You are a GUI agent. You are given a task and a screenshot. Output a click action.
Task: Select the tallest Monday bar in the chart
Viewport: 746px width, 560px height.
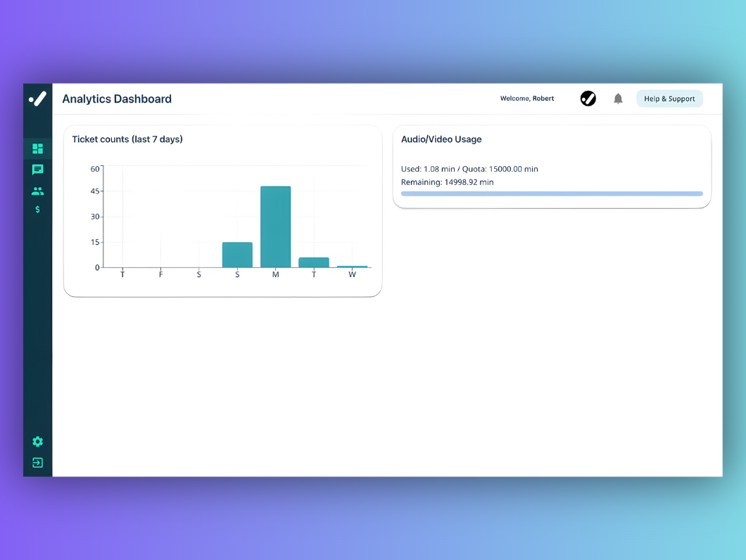[276, 225]
